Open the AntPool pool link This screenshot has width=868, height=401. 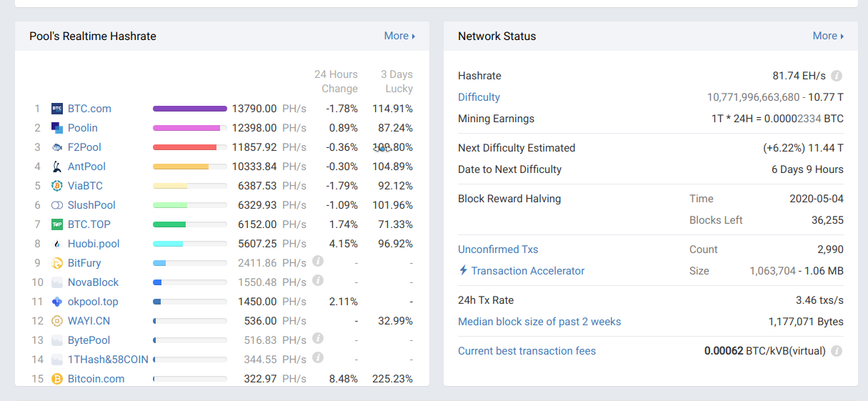click(86, 167)
